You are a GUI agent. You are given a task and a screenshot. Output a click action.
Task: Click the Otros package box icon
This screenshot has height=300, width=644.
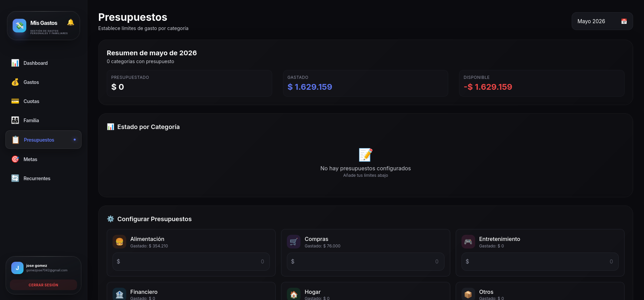coord(468,294)
